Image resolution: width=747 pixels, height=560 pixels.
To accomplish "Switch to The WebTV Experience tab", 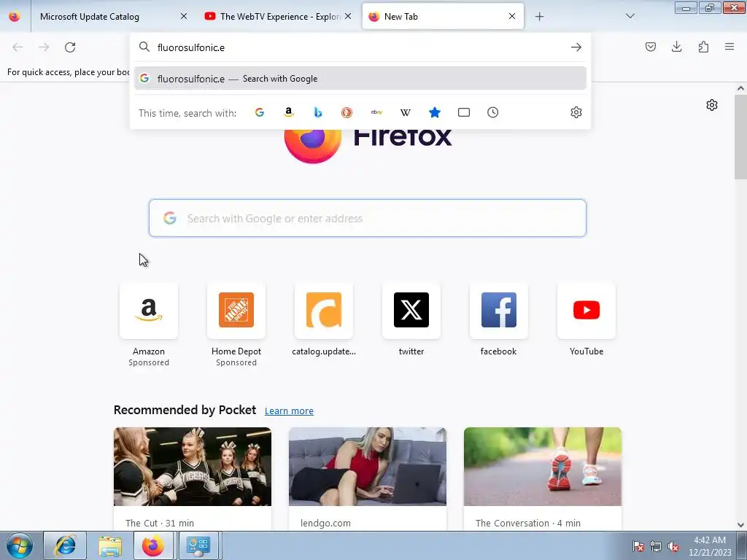I will point(279,17).
